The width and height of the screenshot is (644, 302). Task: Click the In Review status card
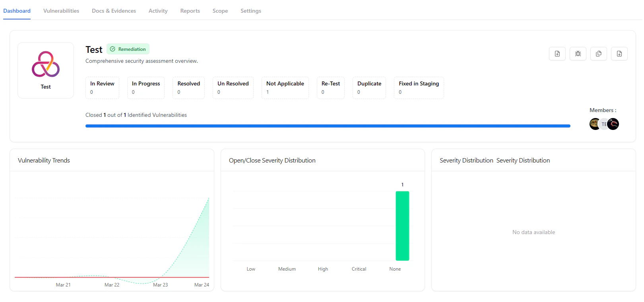102,88
